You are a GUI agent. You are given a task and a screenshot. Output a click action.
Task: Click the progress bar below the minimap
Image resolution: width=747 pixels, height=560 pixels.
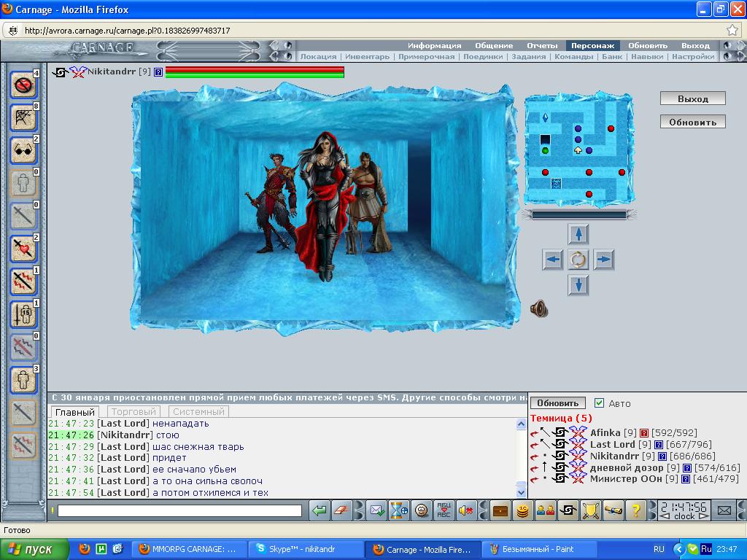point(578,215)
